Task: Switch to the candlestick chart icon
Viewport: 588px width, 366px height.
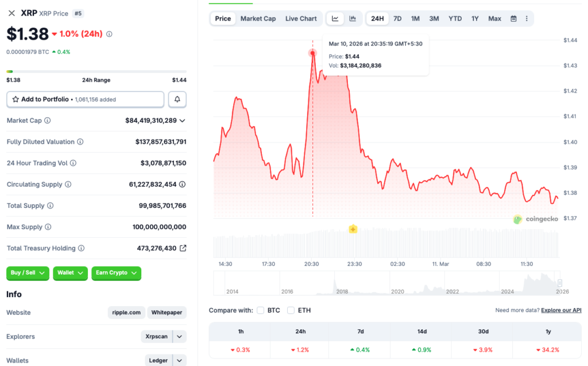Action: click(353, 18)
